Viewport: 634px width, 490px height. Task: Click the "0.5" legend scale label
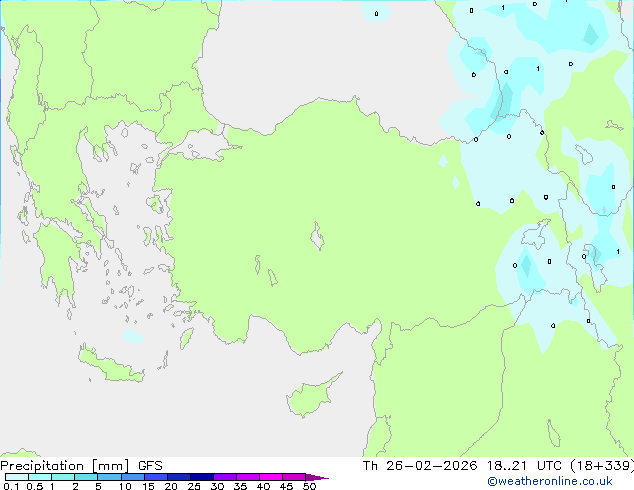click(x=35, y=486)
